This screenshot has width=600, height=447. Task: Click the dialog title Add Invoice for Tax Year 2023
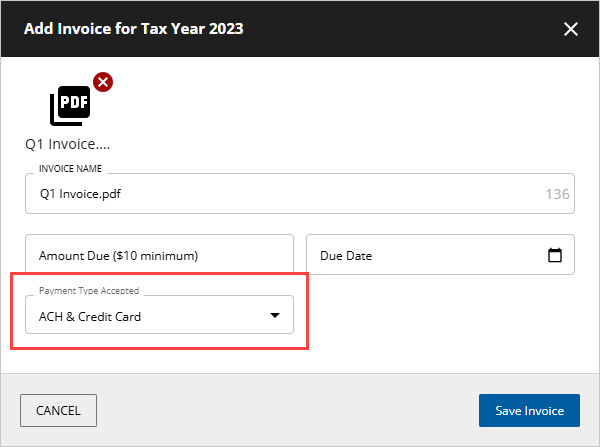[x=134, y=29]
